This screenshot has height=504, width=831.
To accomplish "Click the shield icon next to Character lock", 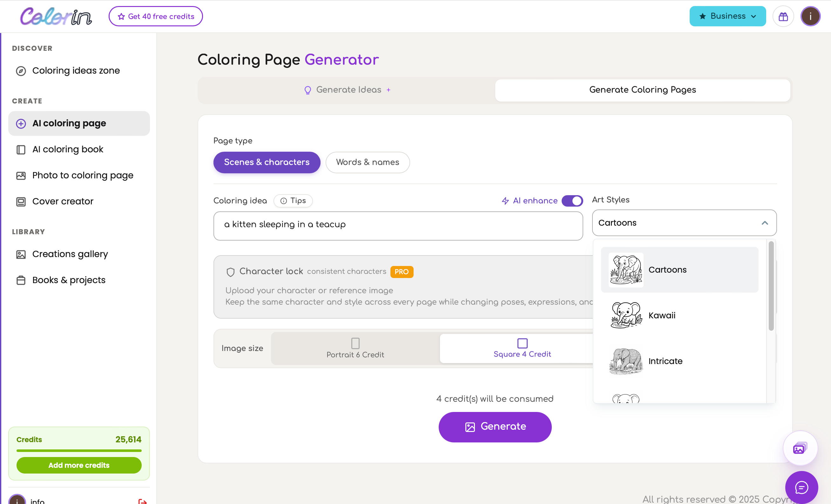I will [230, 272].
